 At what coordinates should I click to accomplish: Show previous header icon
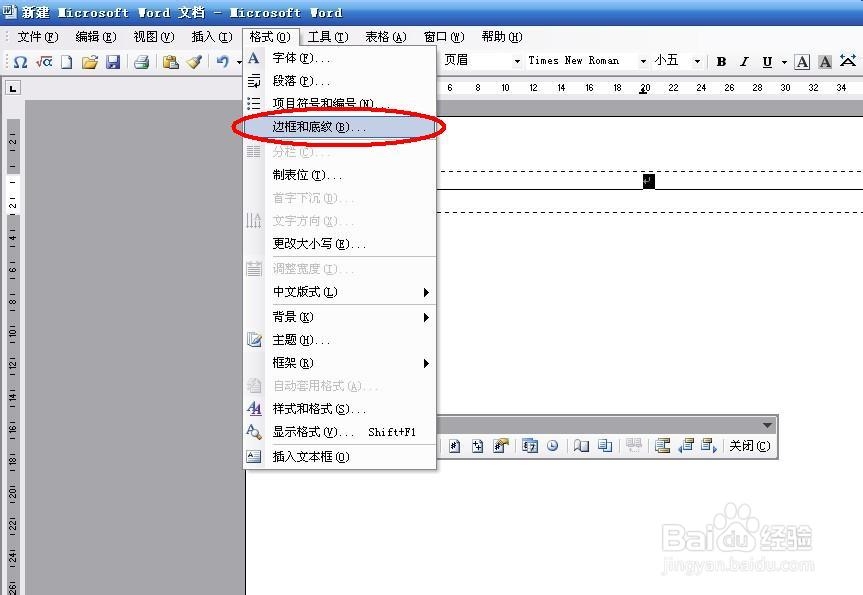click(686, 446)
